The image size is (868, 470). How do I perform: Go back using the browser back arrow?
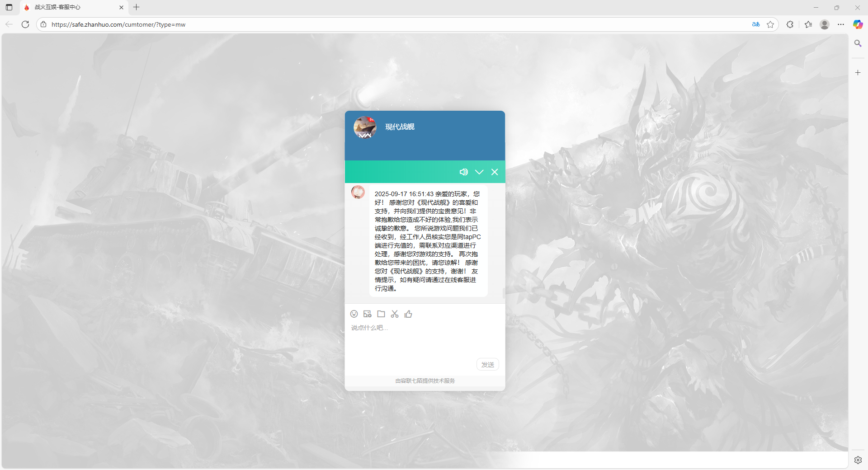coord(9,24)
